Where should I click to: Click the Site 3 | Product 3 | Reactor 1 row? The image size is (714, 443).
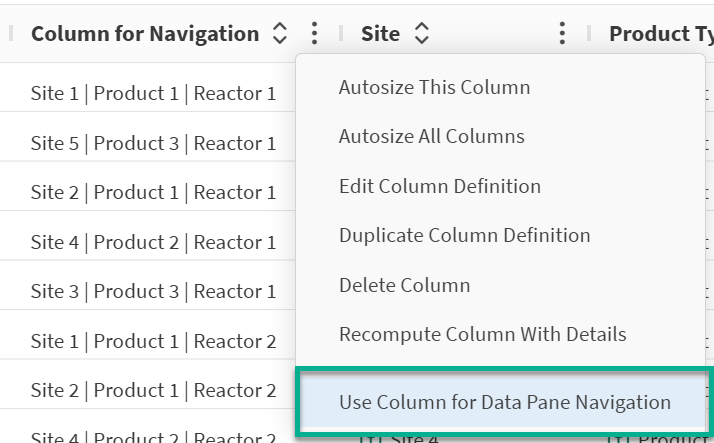pyautogui.click(x=153, y=291)
